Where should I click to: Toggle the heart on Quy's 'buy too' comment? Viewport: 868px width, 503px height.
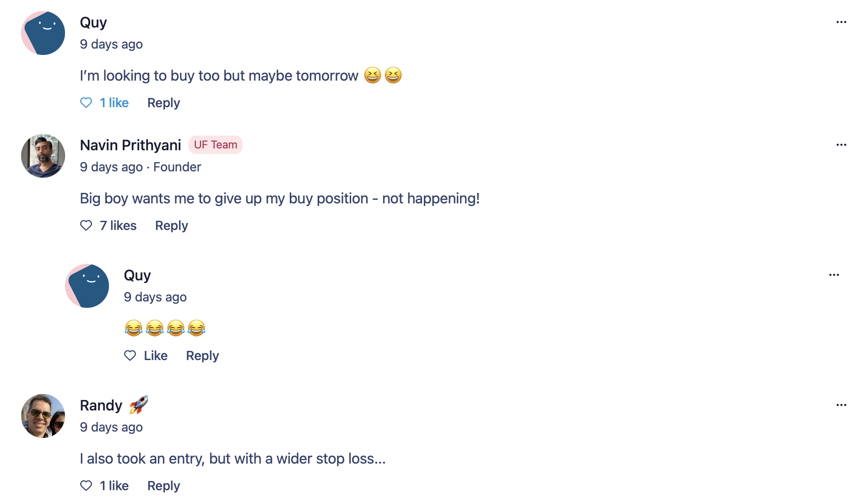pyautogui.click(x=86, y=103)
